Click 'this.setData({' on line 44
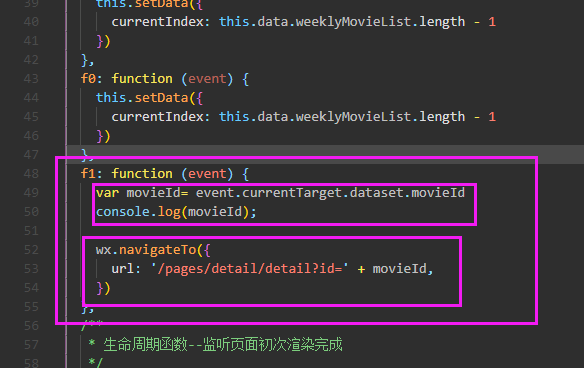 click(x=149, y=98)
